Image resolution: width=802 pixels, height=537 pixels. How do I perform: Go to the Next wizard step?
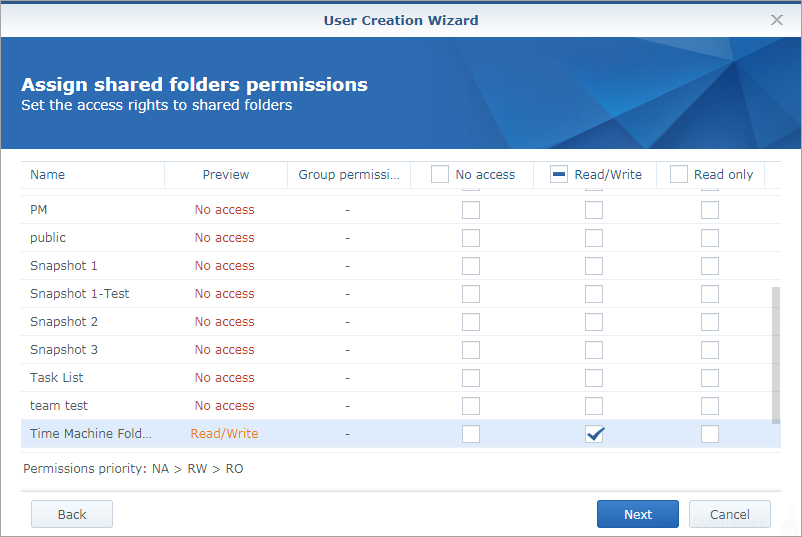click(x=637, y=514)
